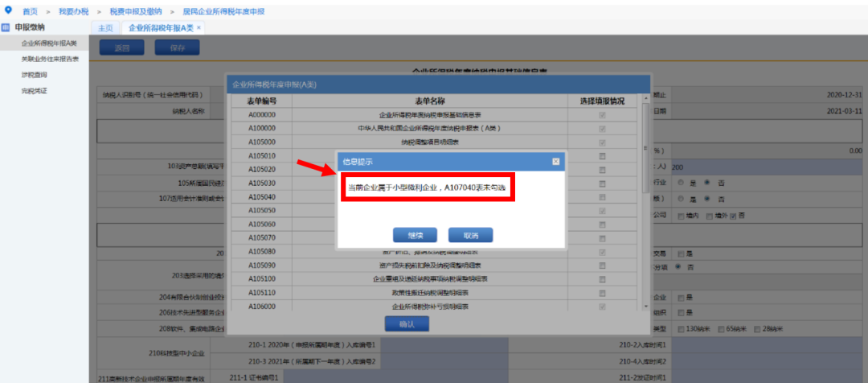Viewport: 868px width, 383px height.
Task: Click the 211-1 证书编号1 input field
Action: pyautogui.click(x=396, y=377)
